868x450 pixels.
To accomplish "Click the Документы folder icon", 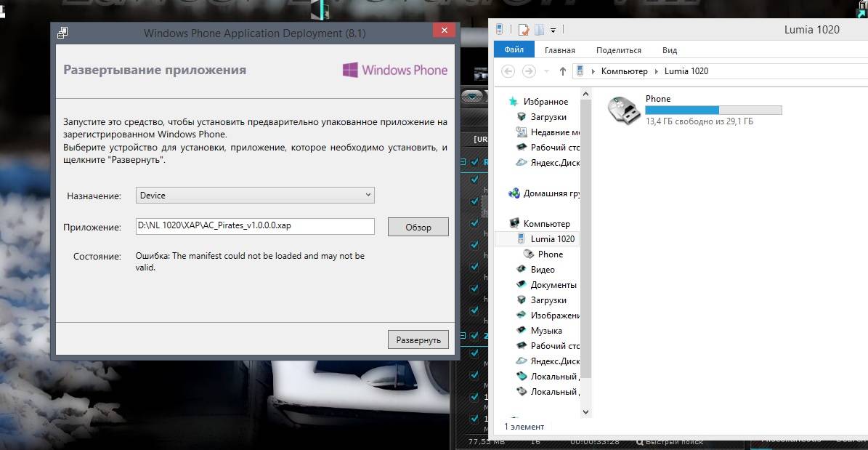I will (x=522, y=285).
